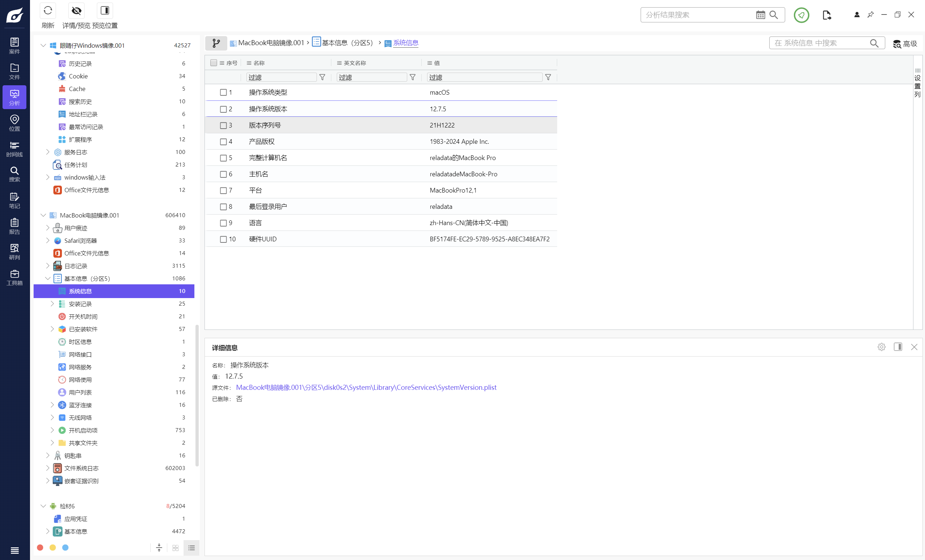The height and width of the screenshot is (560, 925).
Task: Collapse the 眼睛仔Windows镜像.001 tree node
Action: (x=43, y=46)
